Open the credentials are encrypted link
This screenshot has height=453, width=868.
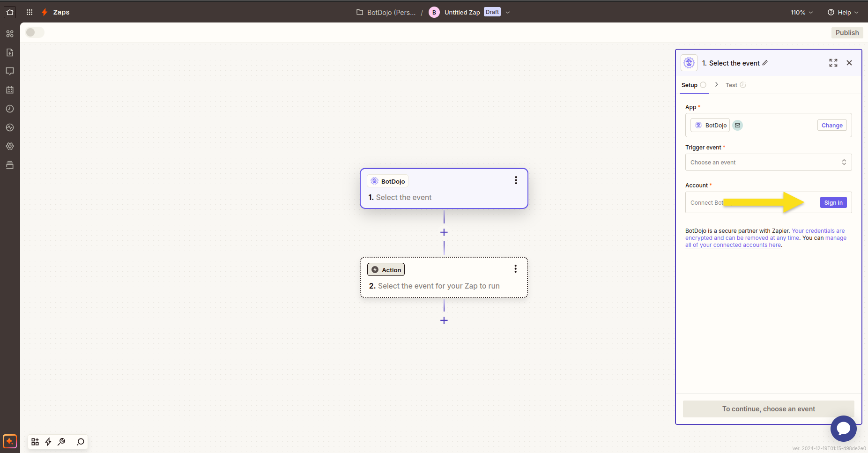(765, 234)
